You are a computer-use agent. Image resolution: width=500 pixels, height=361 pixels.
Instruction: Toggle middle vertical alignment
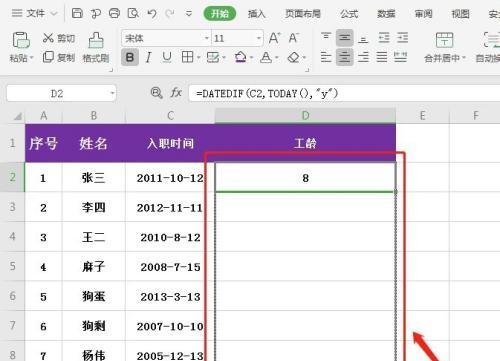click(x=345, y=38)
